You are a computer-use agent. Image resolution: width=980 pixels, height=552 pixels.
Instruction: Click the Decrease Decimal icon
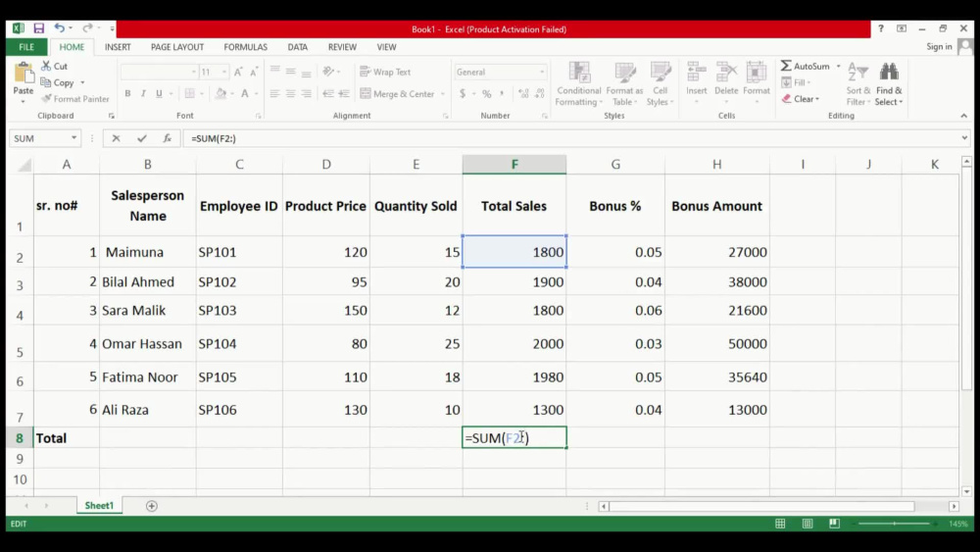(539, 94)
